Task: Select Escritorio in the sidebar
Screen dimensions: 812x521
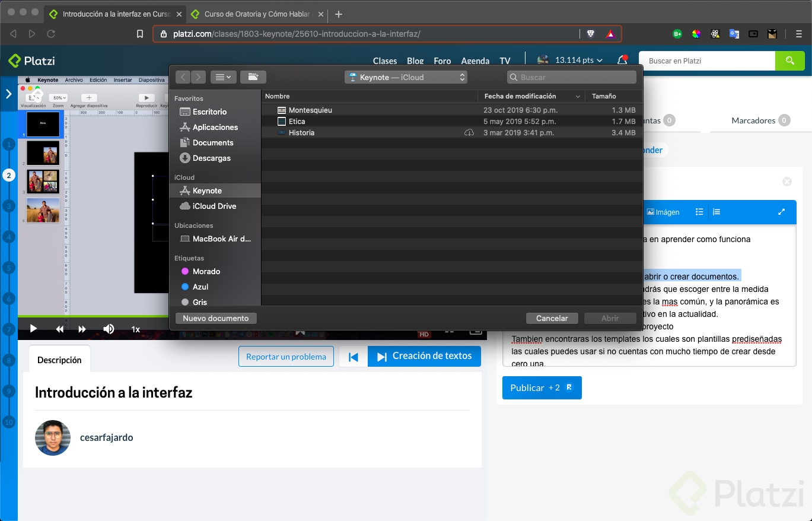Action: coord(209,112)
